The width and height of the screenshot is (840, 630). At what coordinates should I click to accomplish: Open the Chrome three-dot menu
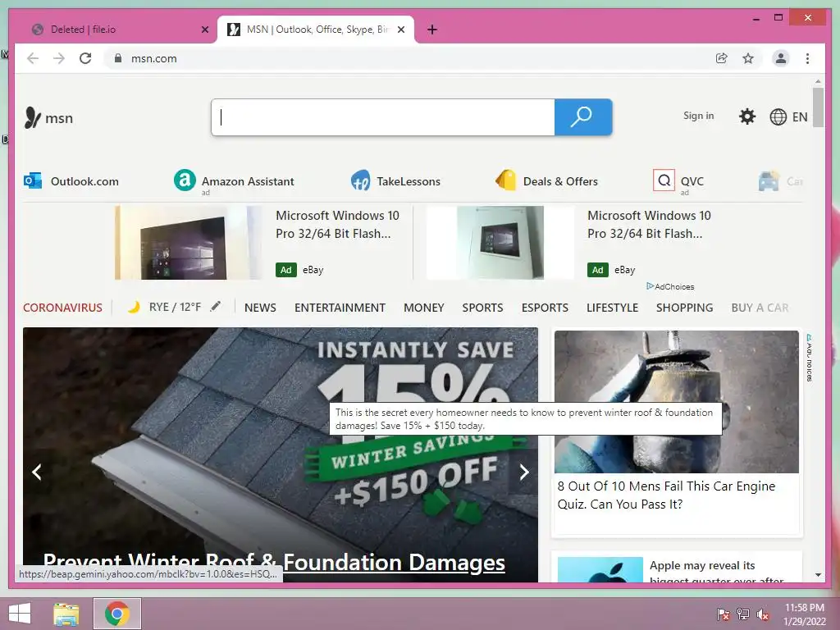point(807,58)
